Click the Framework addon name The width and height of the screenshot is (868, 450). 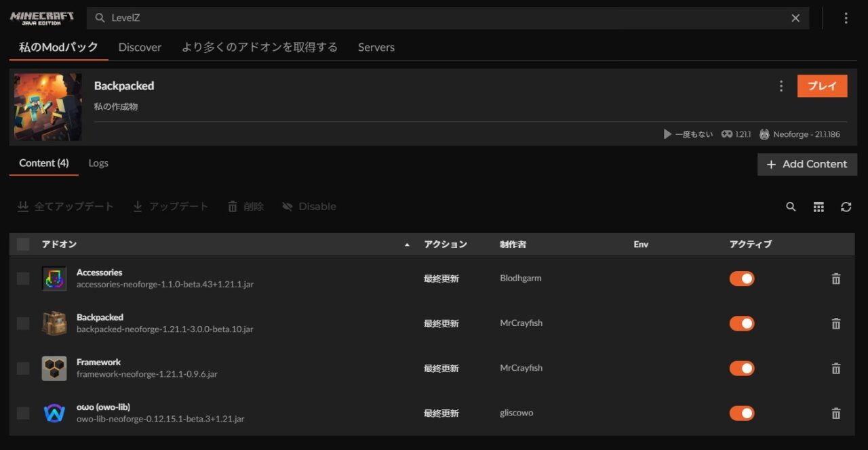(x=99, y=362)
